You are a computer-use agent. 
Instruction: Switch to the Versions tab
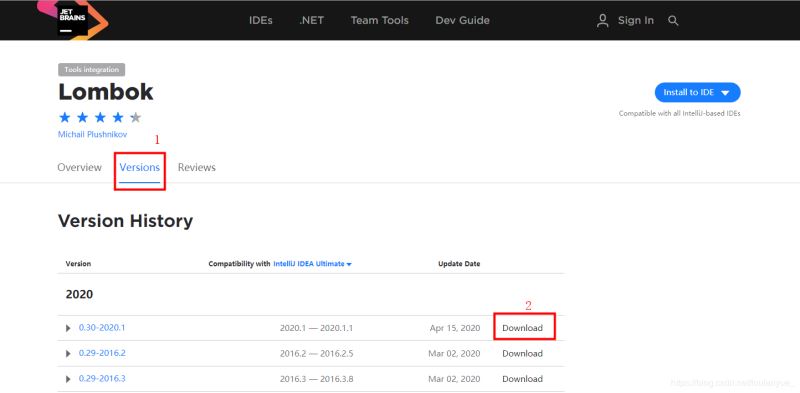(140, 167)
